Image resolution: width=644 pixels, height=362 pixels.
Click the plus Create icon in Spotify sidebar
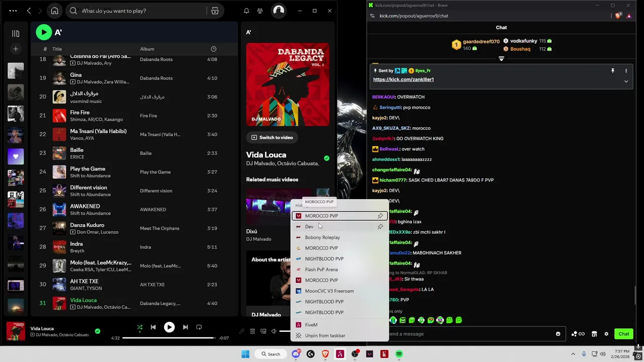16,49
